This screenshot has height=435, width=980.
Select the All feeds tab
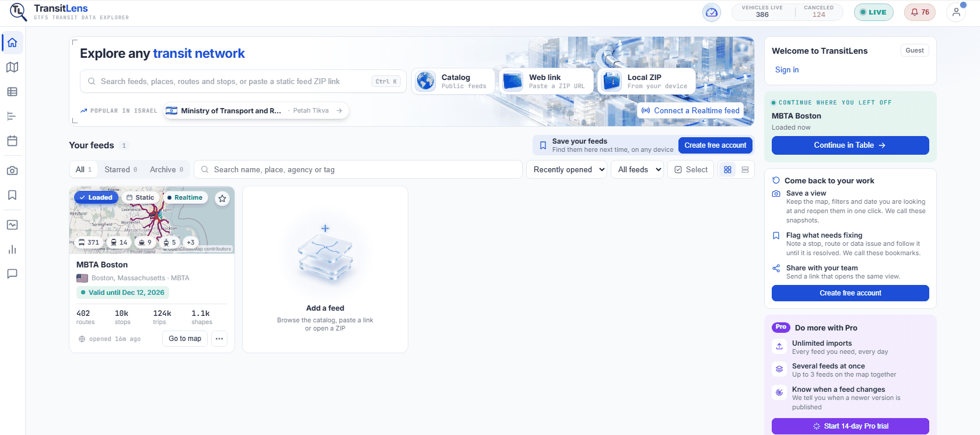[x=84, y=169]
